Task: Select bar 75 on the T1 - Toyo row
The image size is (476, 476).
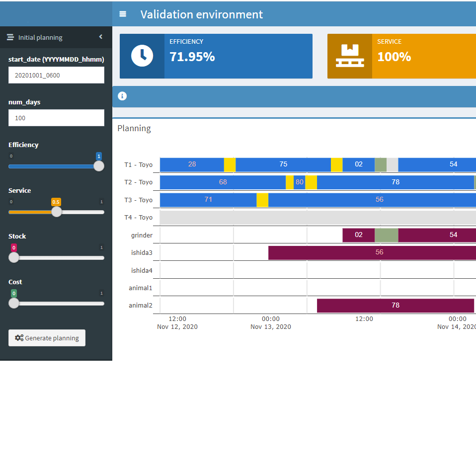Action: pyautogui.click(x=283, y=164)
